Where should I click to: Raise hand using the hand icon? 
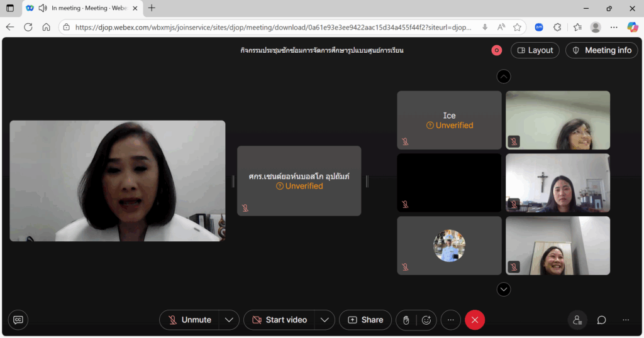point(406,320)
